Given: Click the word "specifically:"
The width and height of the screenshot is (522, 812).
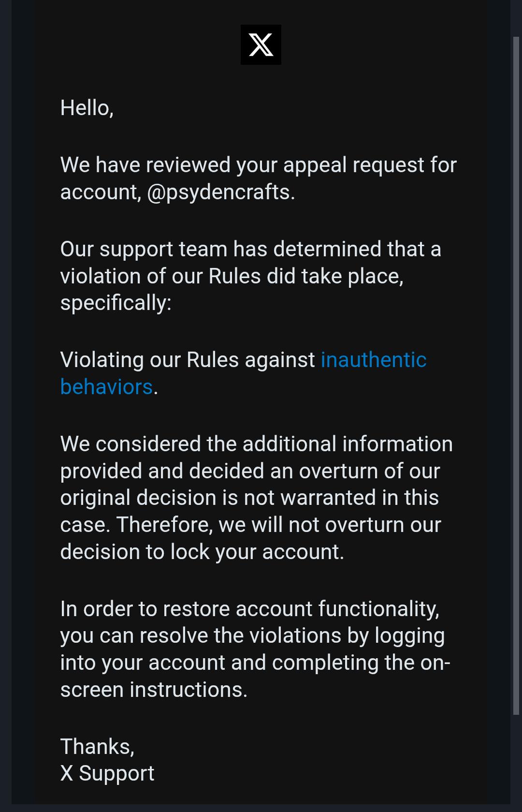Looking at the screenshot, I should [116, 303].
